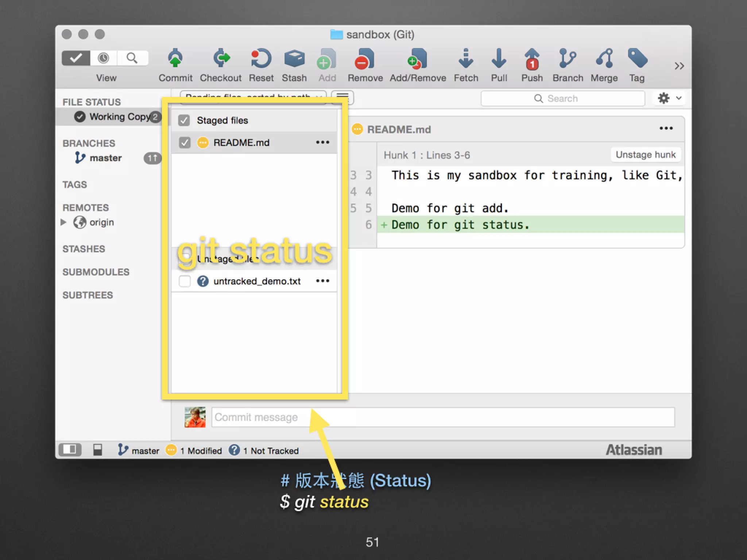
Task: Uncheck the README.md staged file checkbox
Action: [185, 143]
